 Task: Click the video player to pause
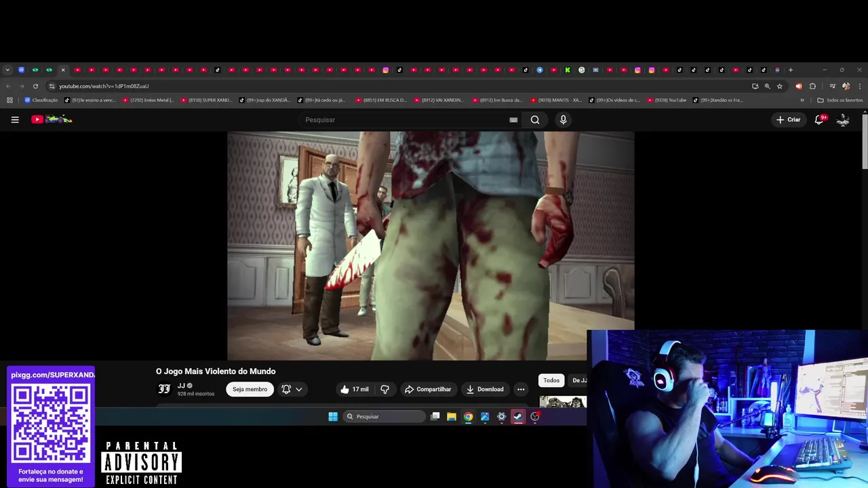coord(431,245)
